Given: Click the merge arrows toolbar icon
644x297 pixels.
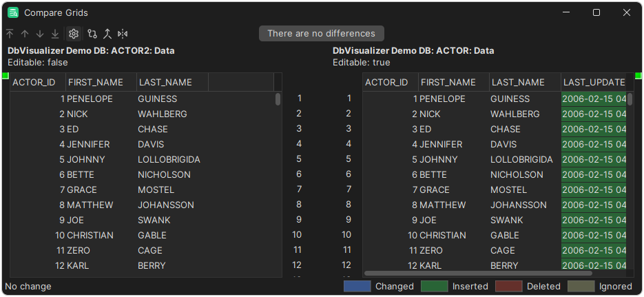Looking at the screenshot, I should click(x=107, y=34).
